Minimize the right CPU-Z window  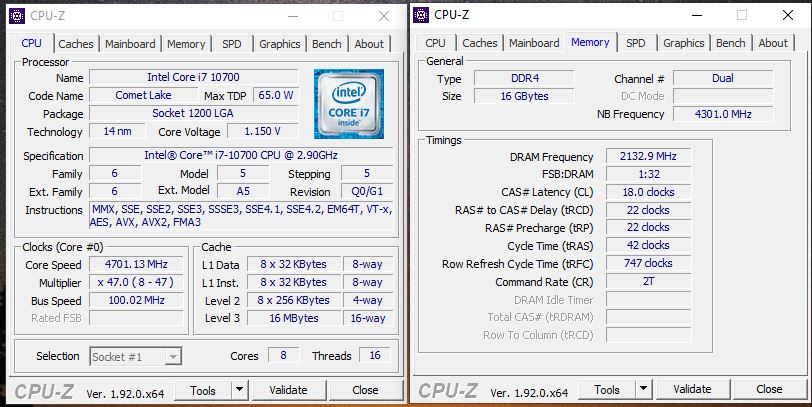[697, 15]
